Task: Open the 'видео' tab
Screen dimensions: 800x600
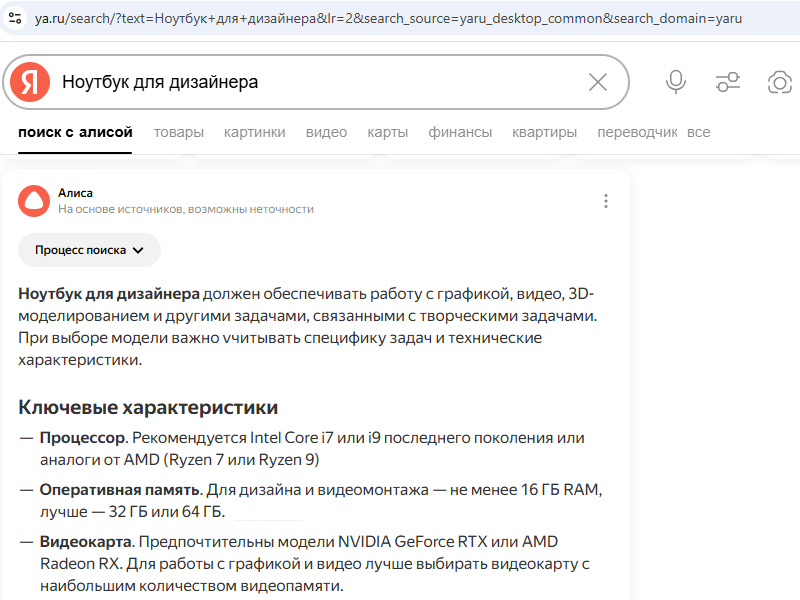Action: [326, 132]
